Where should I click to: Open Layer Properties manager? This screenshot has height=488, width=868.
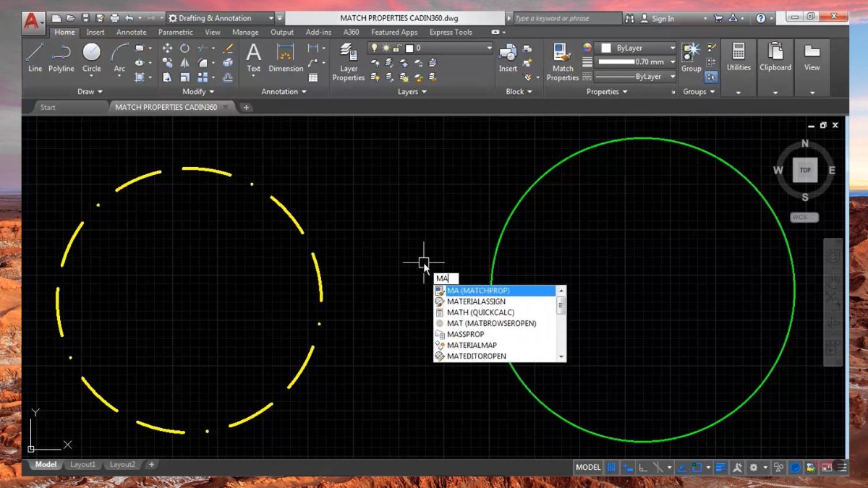pos(349,61)
